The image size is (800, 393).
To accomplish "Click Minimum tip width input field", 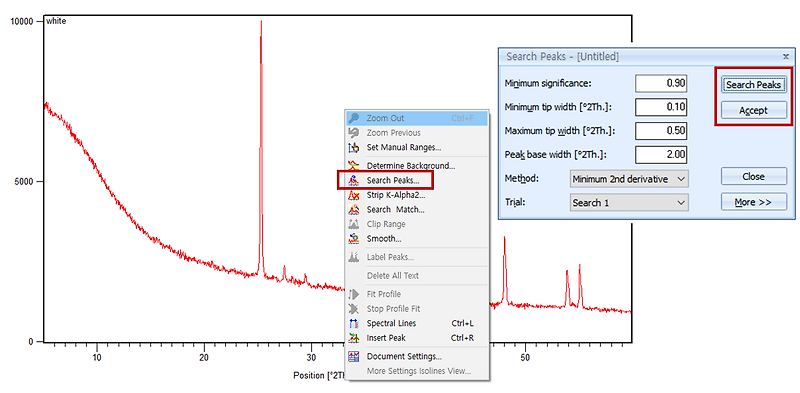I will (661, 107).
